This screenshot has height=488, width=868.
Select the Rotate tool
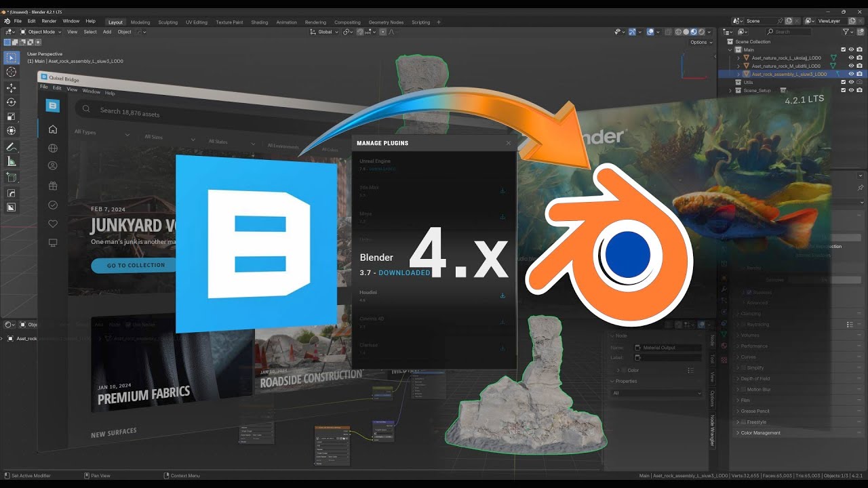point(12,102)
